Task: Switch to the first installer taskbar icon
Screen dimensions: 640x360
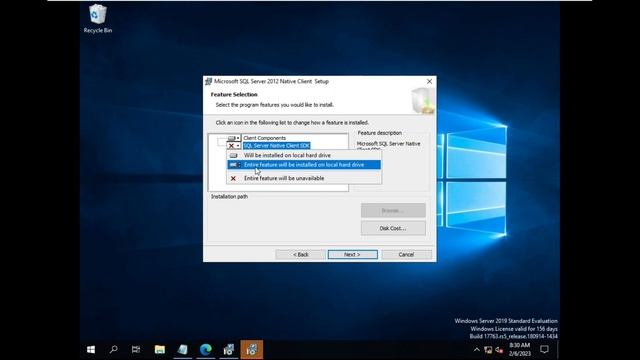Action: coord(229,350)
